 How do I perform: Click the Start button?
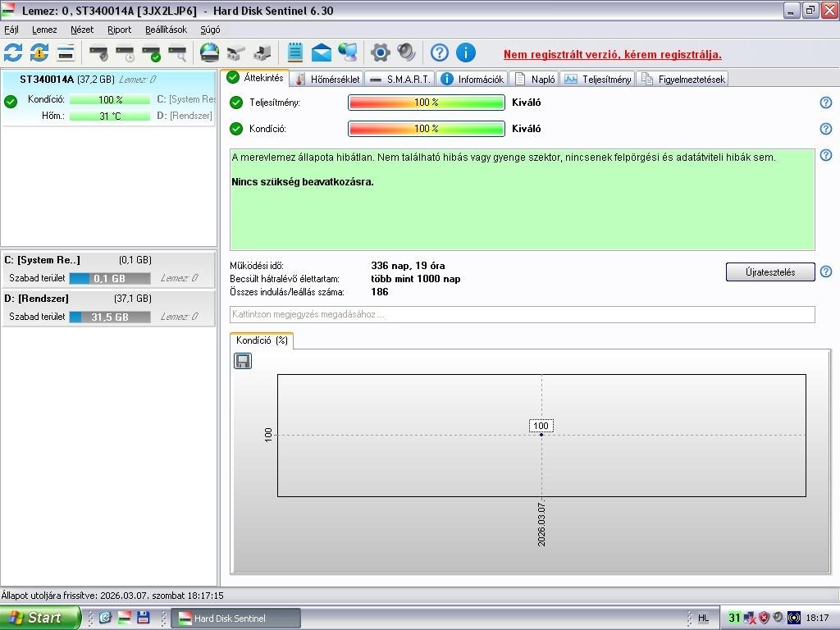[x=39, y=618]
